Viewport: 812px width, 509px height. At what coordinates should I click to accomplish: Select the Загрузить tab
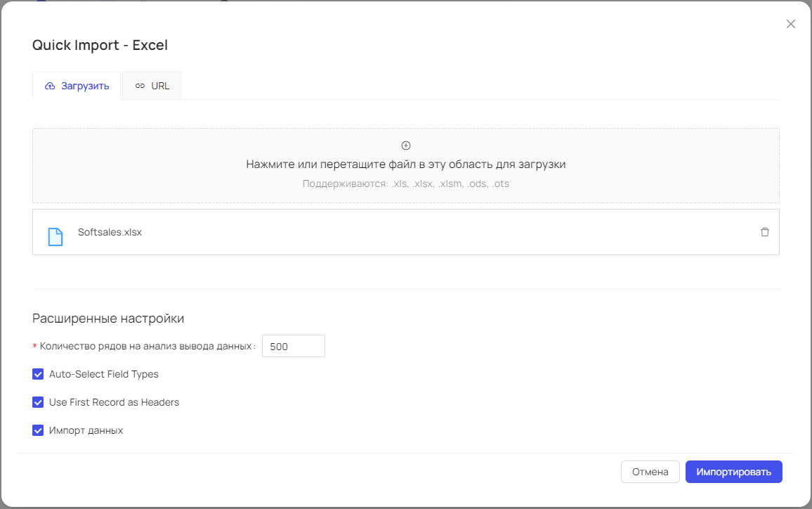click(x=77, y=86)
